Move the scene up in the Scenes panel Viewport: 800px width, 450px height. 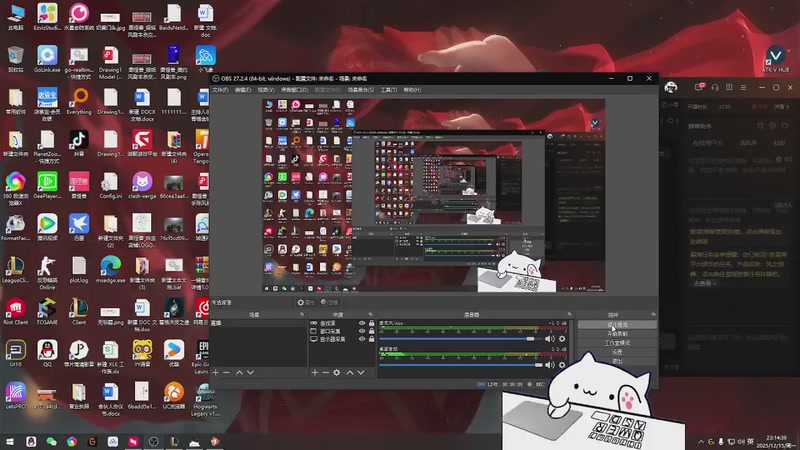coord(239,373)
